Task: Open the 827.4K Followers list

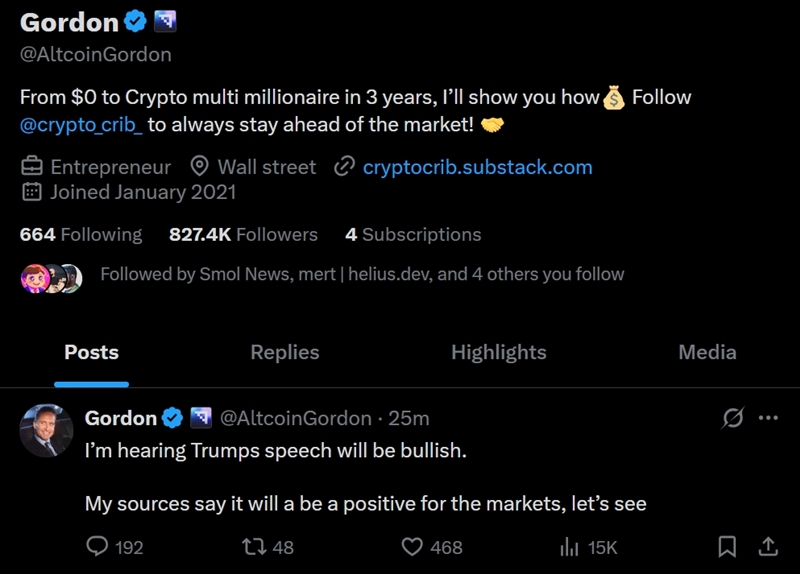Action: pos(243,235)
